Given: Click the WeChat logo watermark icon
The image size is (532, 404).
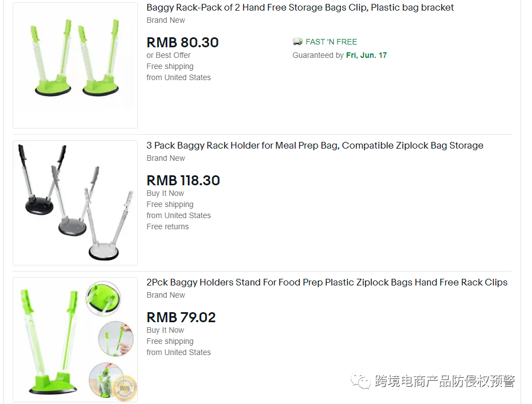Looking at the screenshot, I should tap(361, 380).
